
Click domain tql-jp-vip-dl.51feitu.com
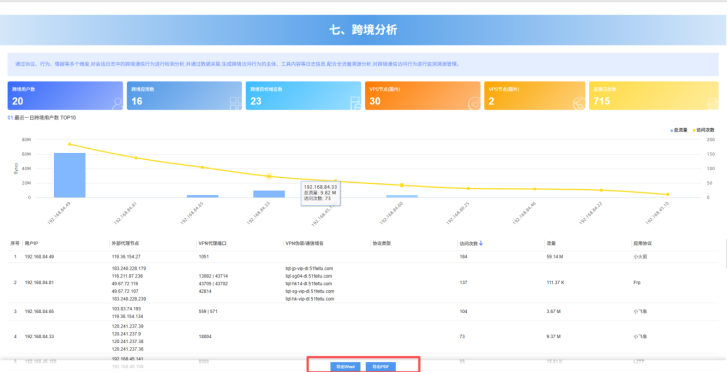309,268
